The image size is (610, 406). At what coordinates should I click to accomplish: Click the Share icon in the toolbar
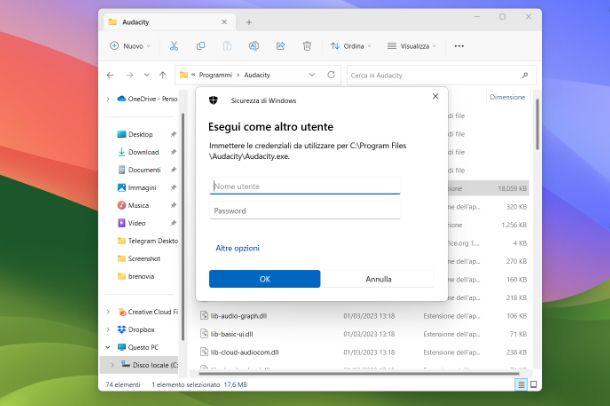pos(280,46)
